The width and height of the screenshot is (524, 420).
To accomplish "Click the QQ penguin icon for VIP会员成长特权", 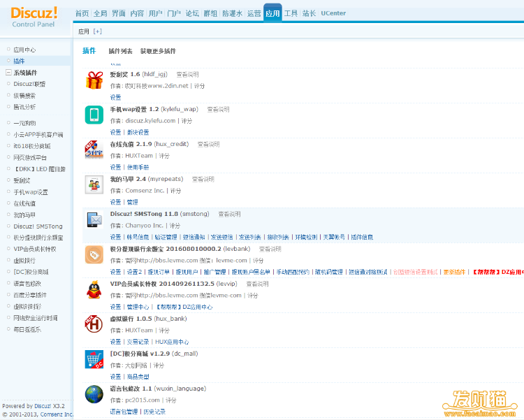I will 94,289.
